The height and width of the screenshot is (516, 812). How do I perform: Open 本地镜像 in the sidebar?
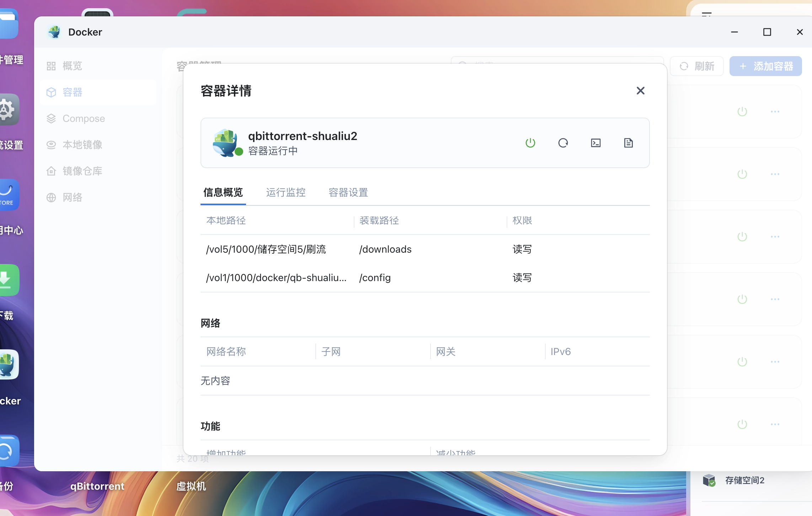coord(98,145)
